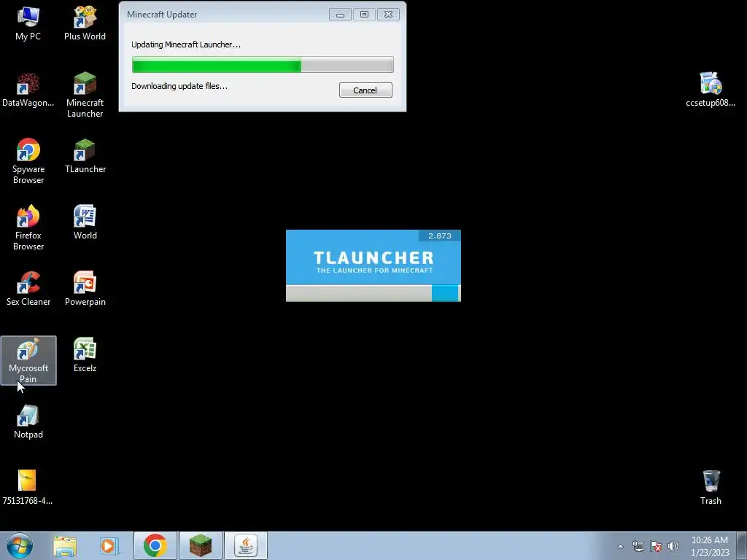Select the Sex Cleaner shortcut icon

pos(28,289)
